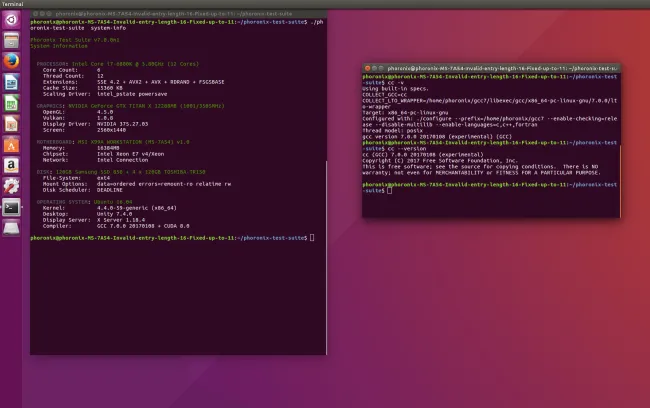
Task: Click the small terminal's title bar
Action: coord(500,68)
